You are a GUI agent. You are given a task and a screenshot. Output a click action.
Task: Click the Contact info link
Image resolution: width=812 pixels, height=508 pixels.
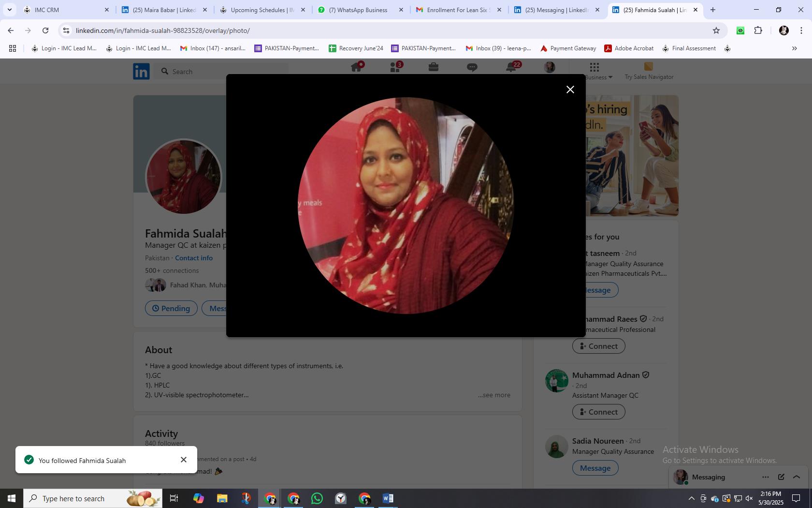tap(194, 258)
